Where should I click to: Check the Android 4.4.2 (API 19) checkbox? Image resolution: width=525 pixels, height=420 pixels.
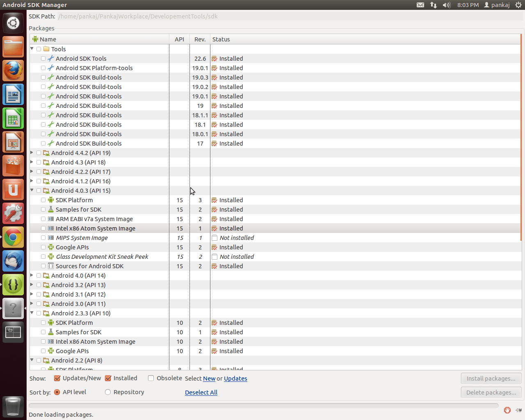click(39, 153)
